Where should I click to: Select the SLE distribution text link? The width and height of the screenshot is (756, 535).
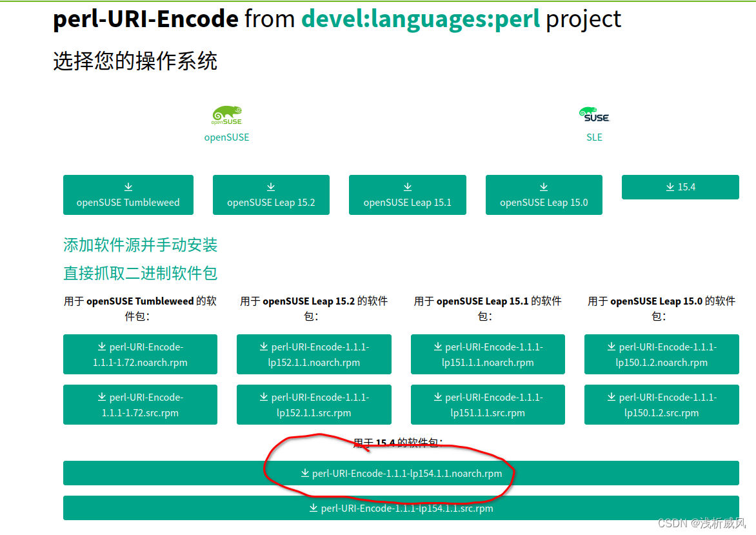tap(594, 137)
